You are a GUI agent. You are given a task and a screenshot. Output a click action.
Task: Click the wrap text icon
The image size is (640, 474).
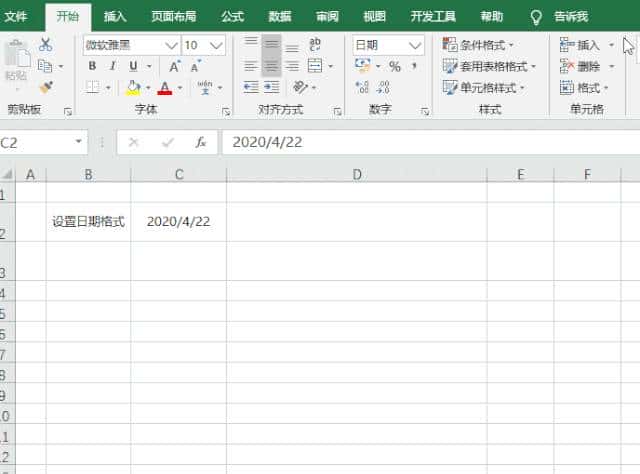coord(315,44)
